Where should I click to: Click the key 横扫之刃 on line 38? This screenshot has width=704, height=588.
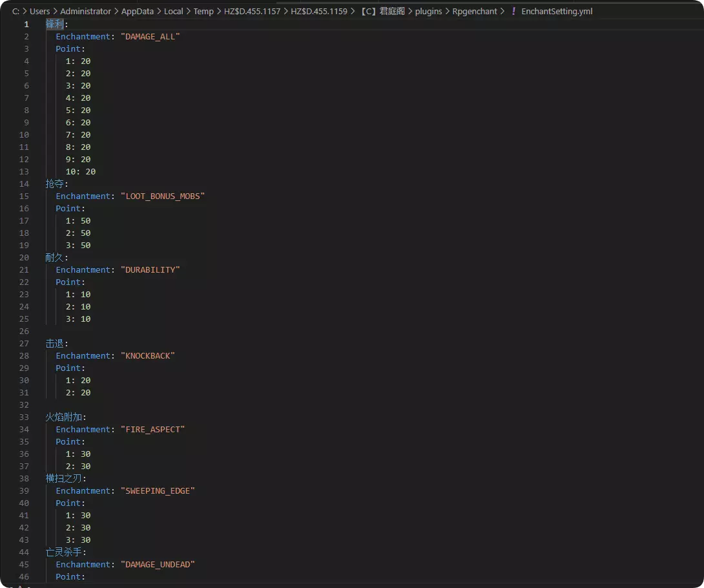[x=64, y=478]
